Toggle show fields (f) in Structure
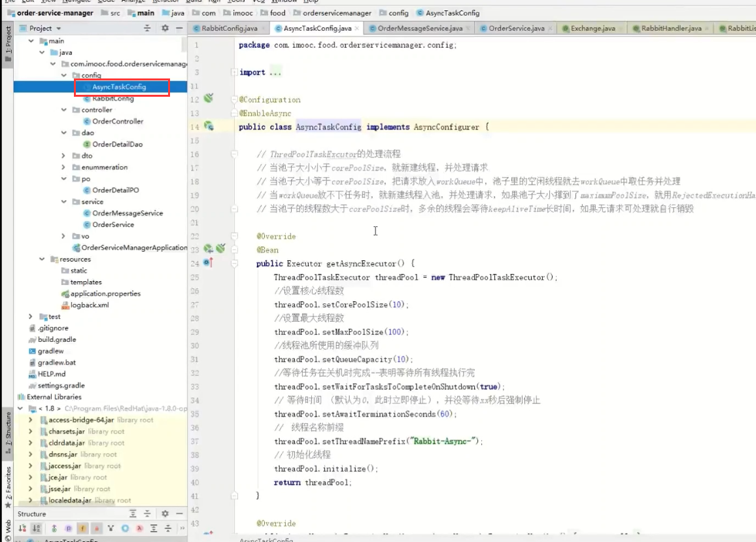 (82, 528)
